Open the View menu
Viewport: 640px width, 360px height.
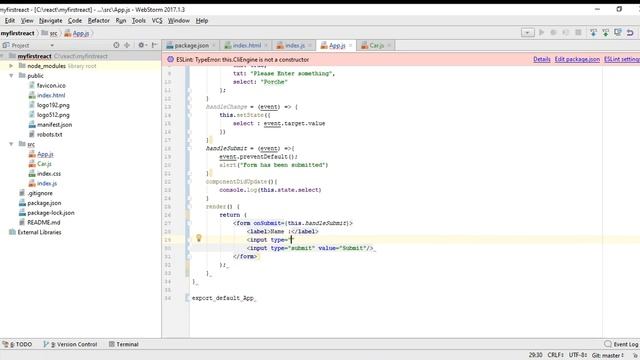[27, 20]
